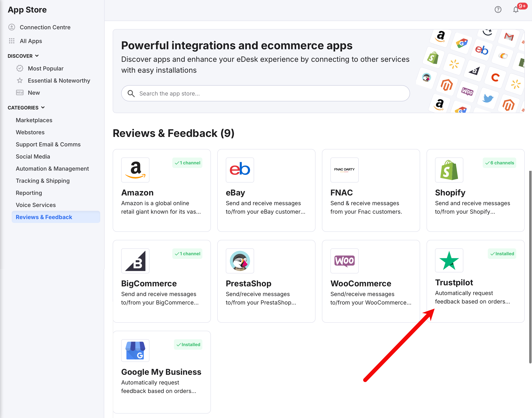Open the PrestaShop app title
Image resolution: width=532 pixels, height=418 pixels.
pyautogui.click(x=248, y=283)
